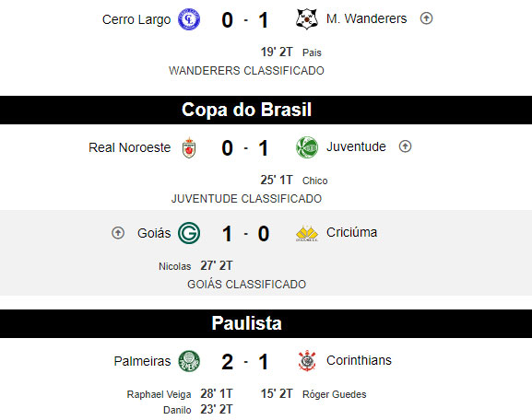Click scorer Raphael Veiga's name

coord(159,394)
